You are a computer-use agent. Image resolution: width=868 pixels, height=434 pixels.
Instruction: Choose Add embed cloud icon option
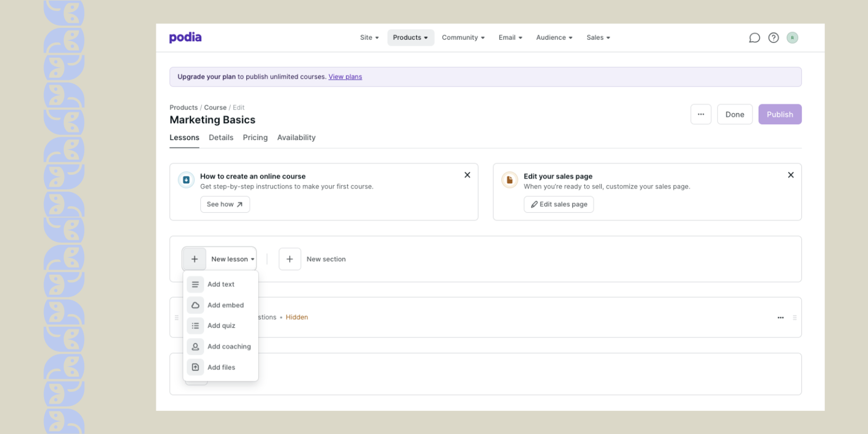coord(196,305)
